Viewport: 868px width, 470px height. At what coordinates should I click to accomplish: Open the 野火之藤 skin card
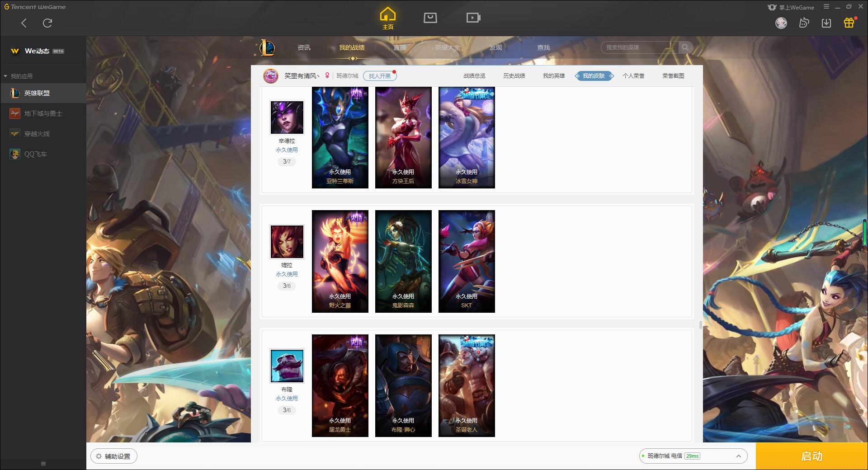(340, 261)
